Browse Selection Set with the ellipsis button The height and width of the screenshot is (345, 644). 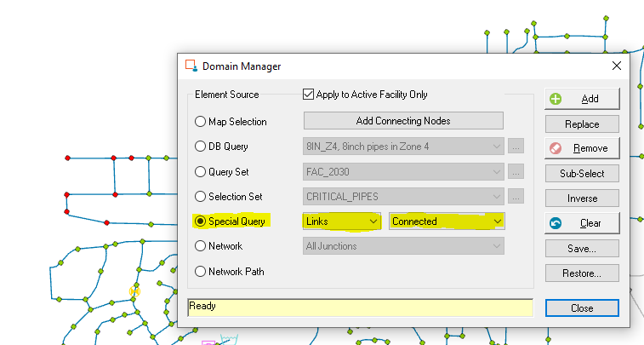(x=516, y=197)
